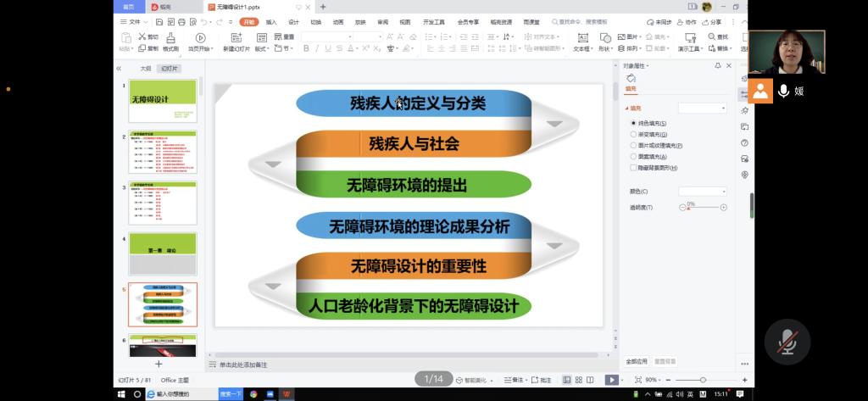Image resolution: width=868 pixels, height=401 pixels.
Task: Open the 设计 (Design) ribbon tab
Action: pos(293,22)
